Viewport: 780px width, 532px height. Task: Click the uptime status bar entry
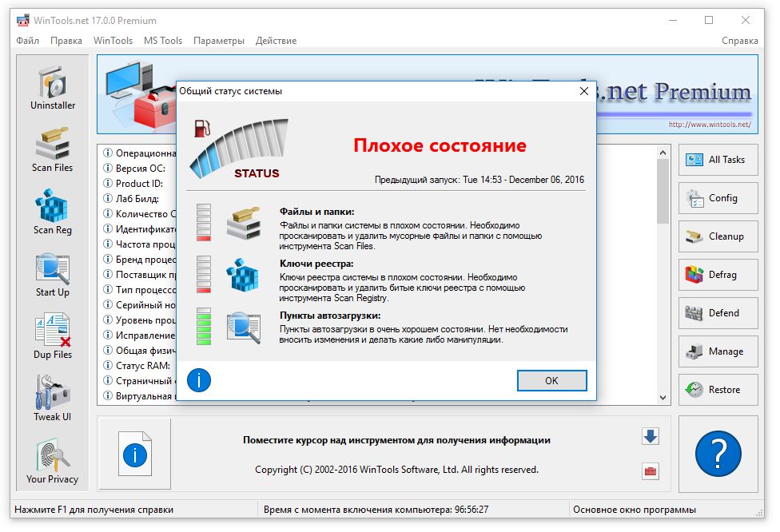[x=376, y=510]
